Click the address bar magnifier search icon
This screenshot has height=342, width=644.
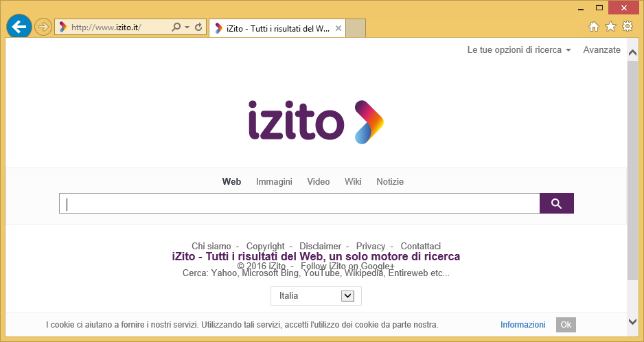[x=176, y=27]
